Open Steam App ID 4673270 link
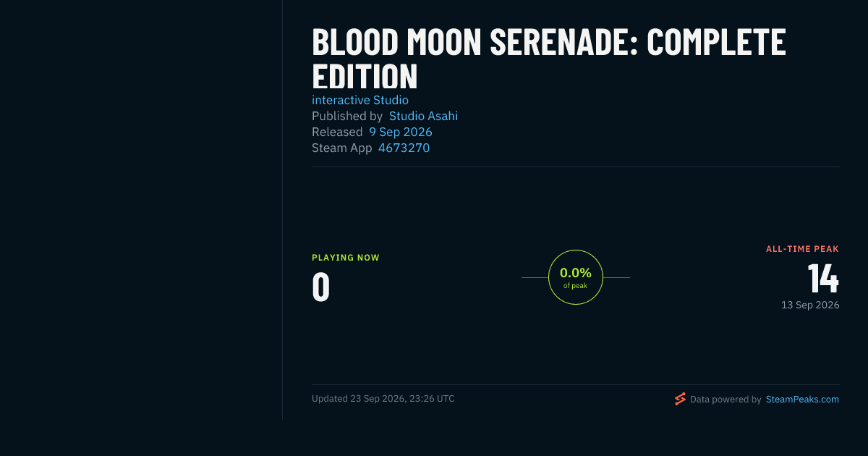868x456 pixels. tap(404, 148)
